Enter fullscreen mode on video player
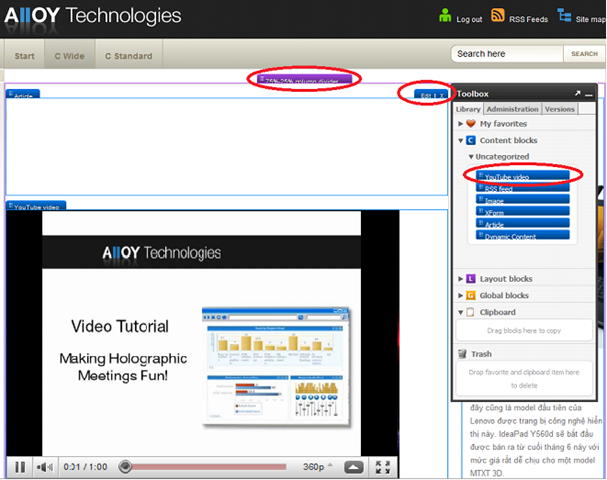The height and width of the screenshot is (480, 607). coord(382,466)
